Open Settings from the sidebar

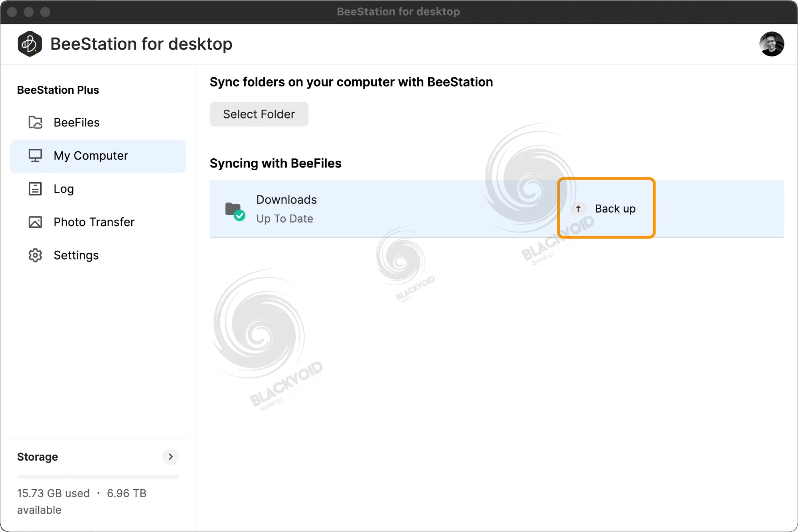point(98,255)
